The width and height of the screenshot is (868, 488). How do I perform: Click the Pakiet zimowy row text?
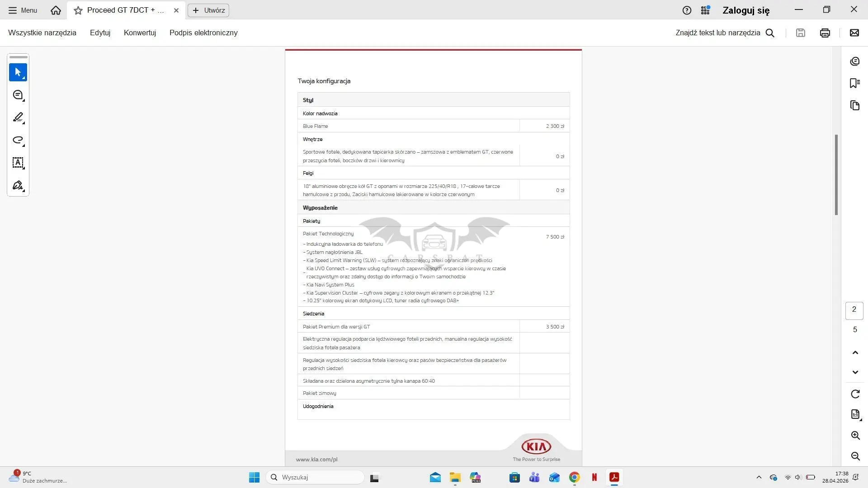click(319, 393)
